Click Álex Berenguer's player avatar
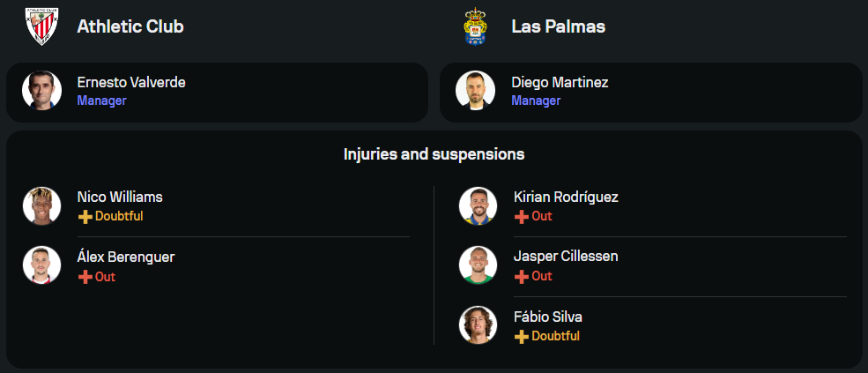868x373 pixels. [41, 265]
